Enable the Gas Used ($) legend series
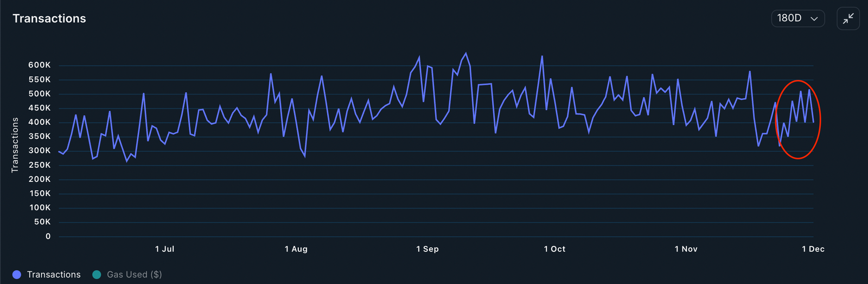 coord(134,275)
